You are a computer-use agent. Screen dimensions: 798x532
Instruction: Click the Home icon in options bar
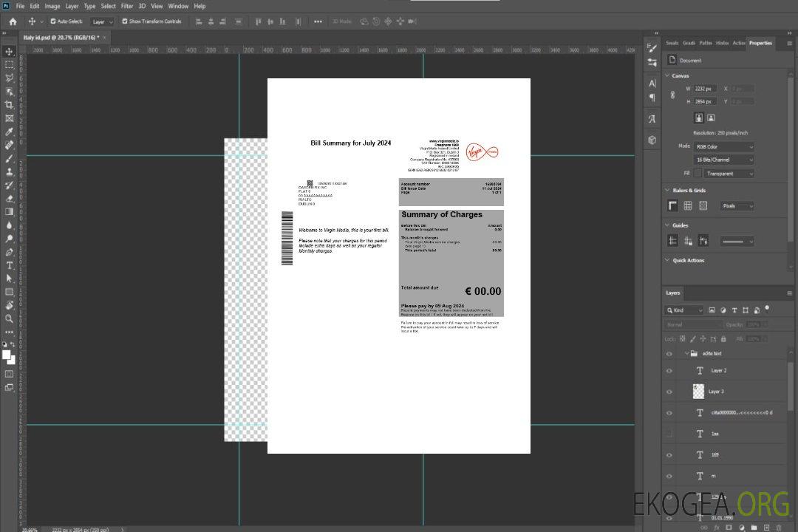(13, 21)
